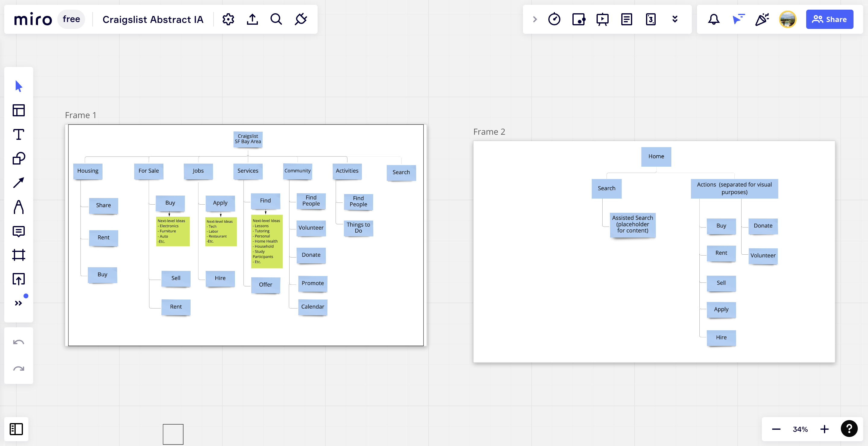Select the Calendar sticky note

[x=313, y=307]
